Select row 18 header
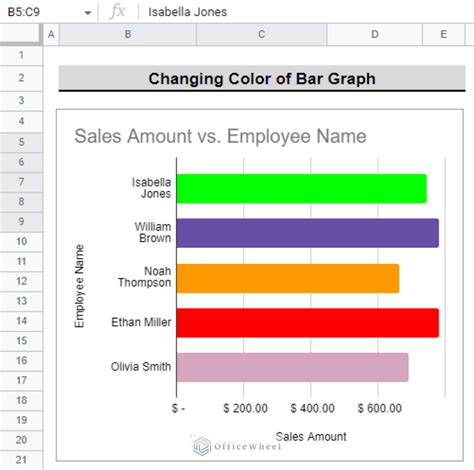Image resolution: width=474 pixels, height=470 pixels. pos(21,400)
